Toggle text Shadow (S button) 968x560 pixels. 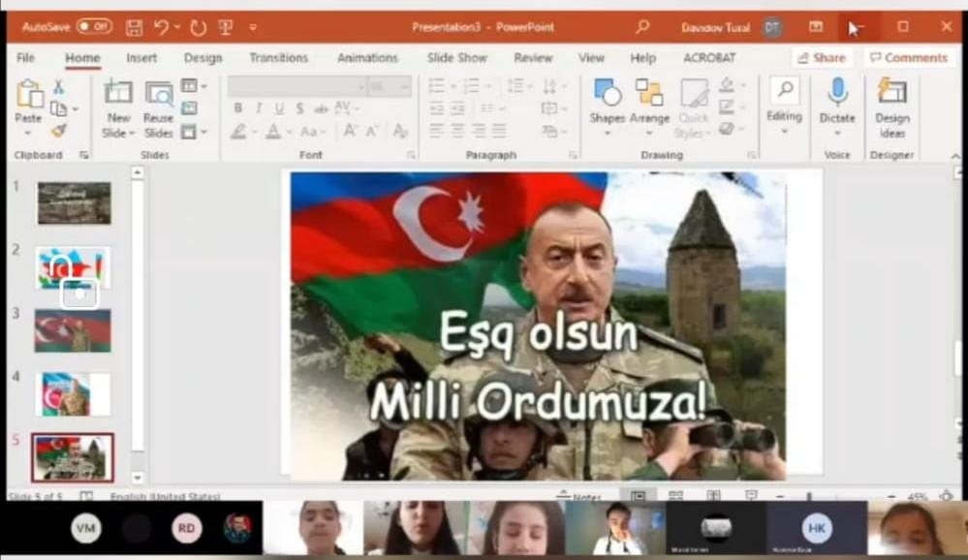(299, 109)
